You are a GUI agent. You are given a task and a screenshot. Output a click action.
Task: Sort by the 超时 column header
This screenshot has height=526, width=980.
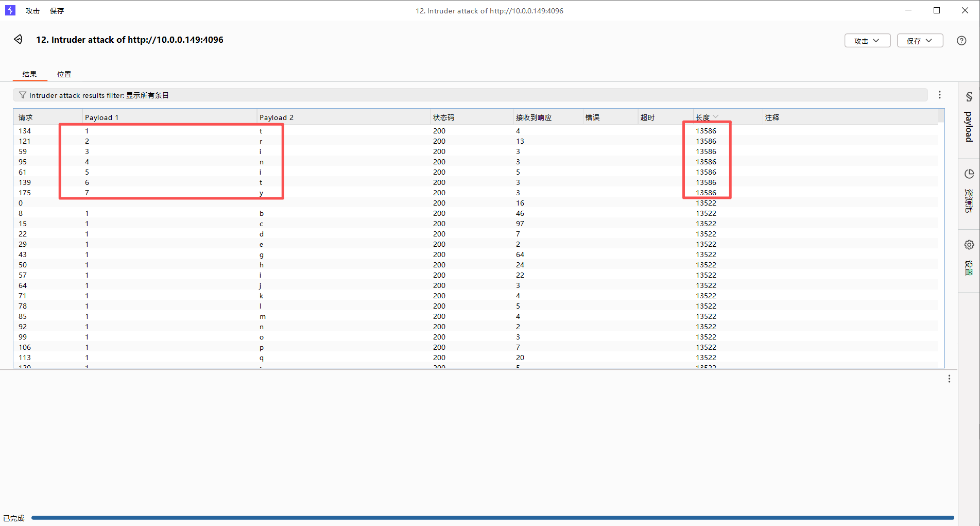click(x=665, y=117)
